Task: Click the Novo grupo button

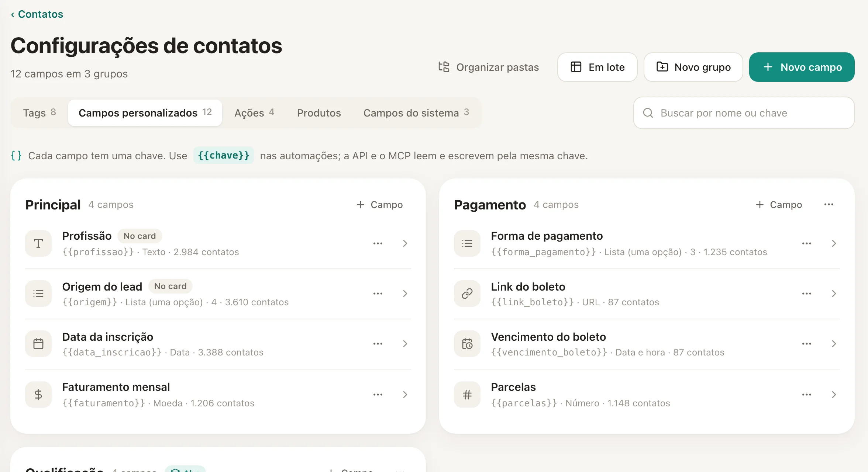Action: coord(693,67)
